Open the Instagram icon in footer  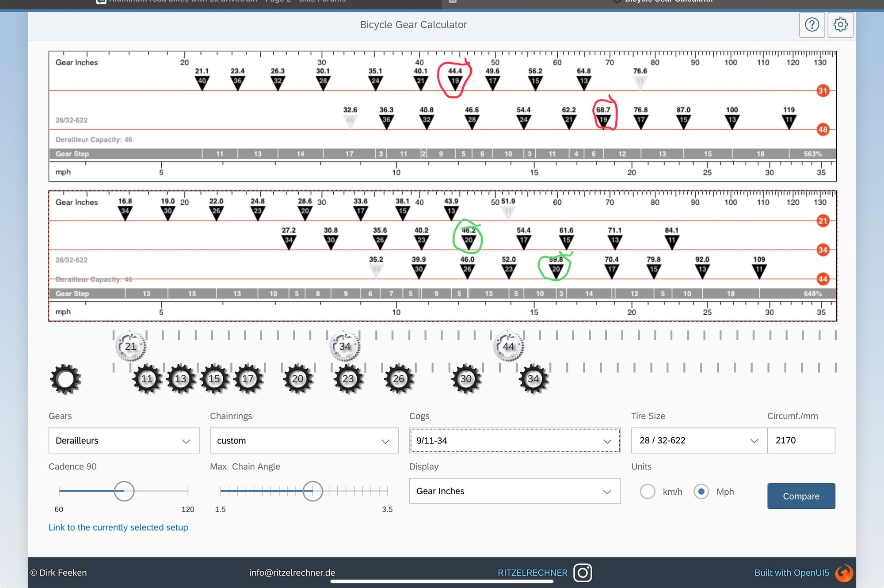click(583, 573)
